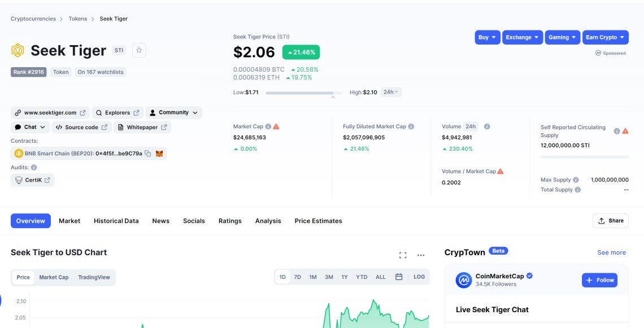This screenshot has height=328, width=644.
Task: Open the CertiK audit link
Action: point(32,180)
